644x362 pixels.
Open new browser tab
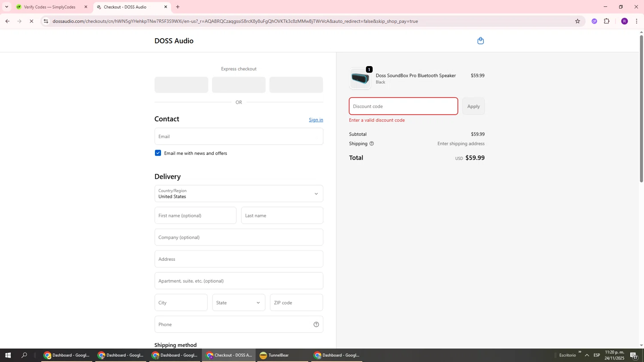point(178,7)
